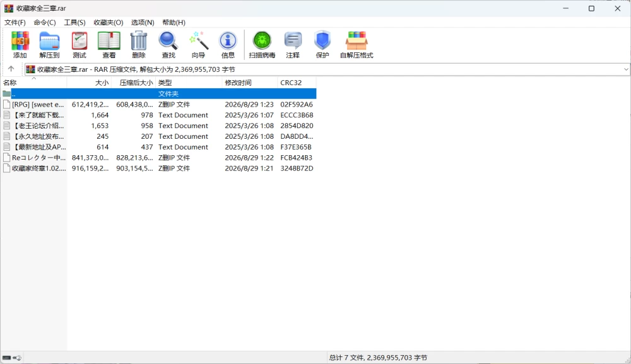
Task: Click the 注释 (Comment) icon
Action: [x=293, y=41]
